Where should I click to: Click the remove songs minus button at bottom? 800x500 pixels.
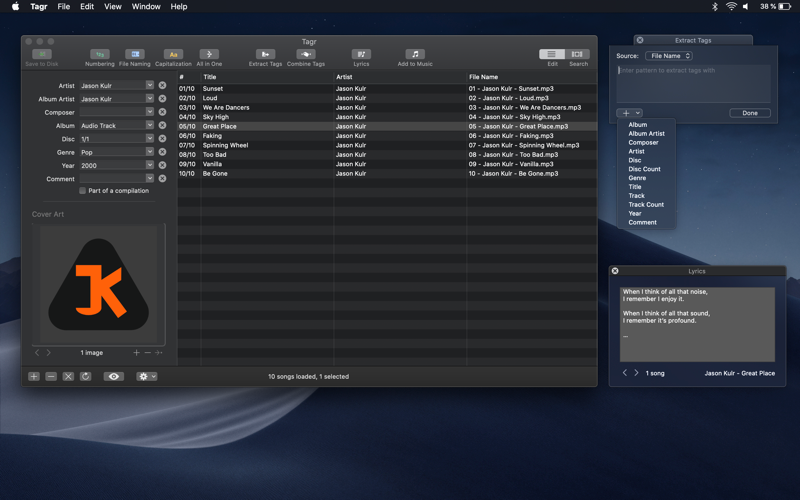click(51, 376)
